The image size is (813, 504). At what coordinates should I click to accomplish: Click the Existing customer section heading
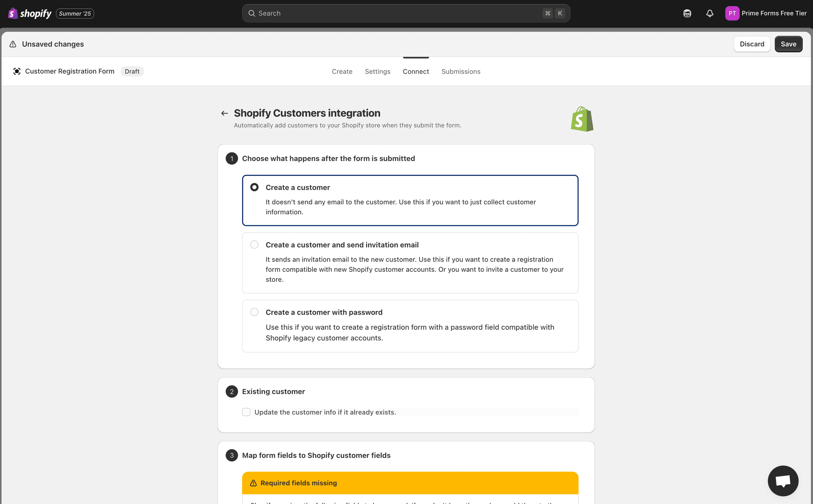coord(274,392)
